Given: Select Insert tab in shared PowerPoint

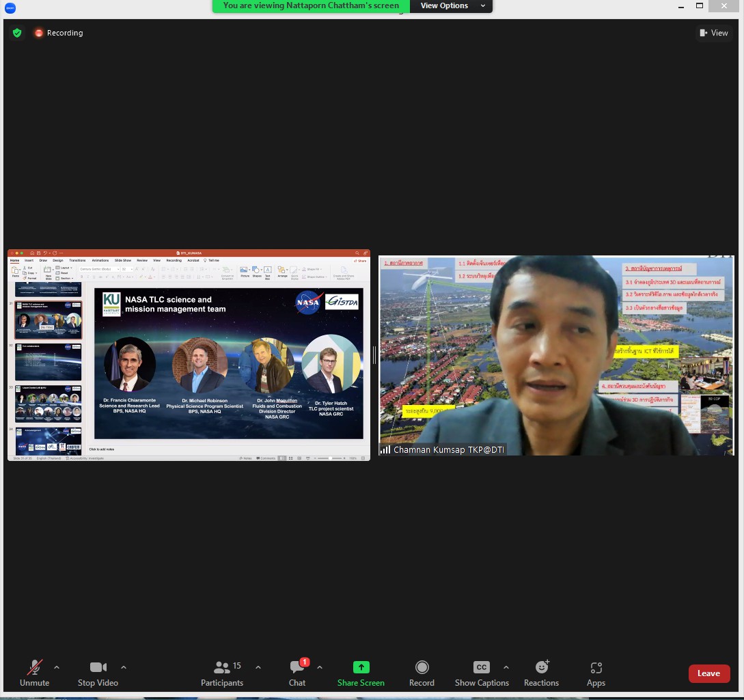Looking at the screenshot, I should pos(29,260).
